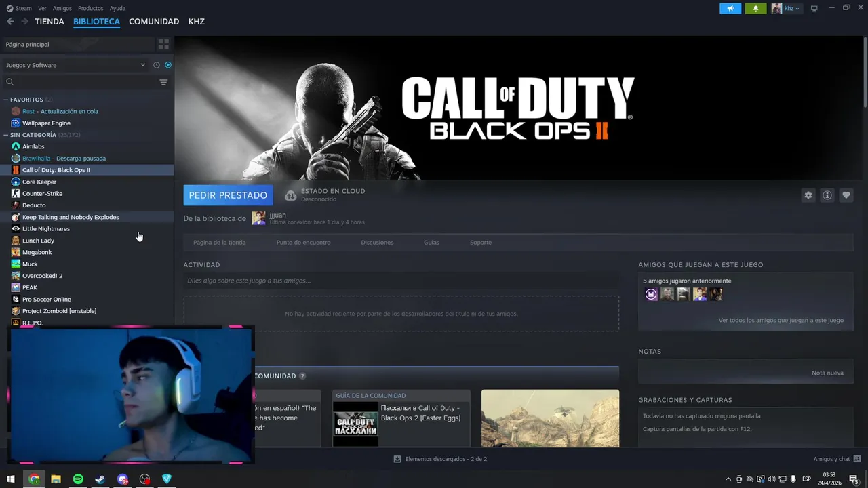Viewport: 868px width, 488px height.
Task: Click Nota nueva to add a note
Action: pos(827,373)
